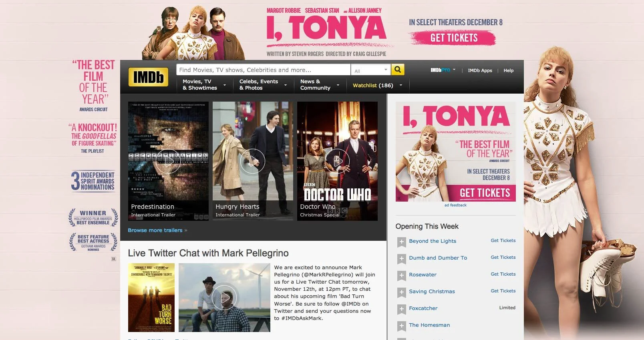Viewport: 644px width, 340px height.
Task: Add The Homesman to watchlist
Action: [401, 326]
